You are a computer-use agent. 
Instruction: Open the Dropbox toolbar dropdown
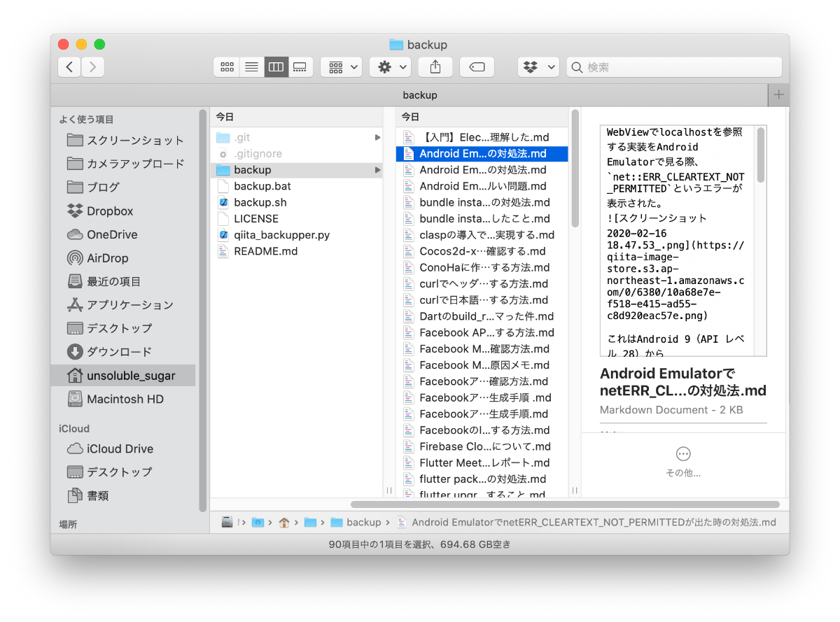538,67
